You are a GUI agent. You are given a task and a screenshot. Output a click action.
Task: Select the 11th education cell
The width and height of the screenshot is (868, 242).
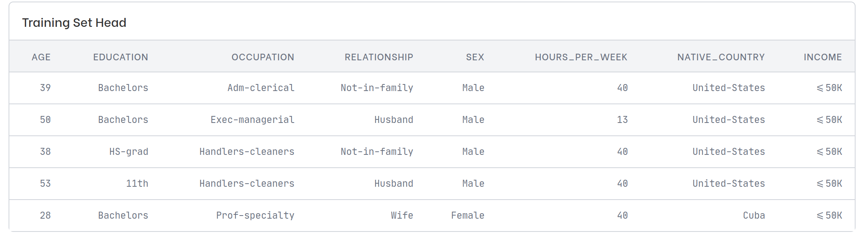pyautogui.click(x=137, y=184)
